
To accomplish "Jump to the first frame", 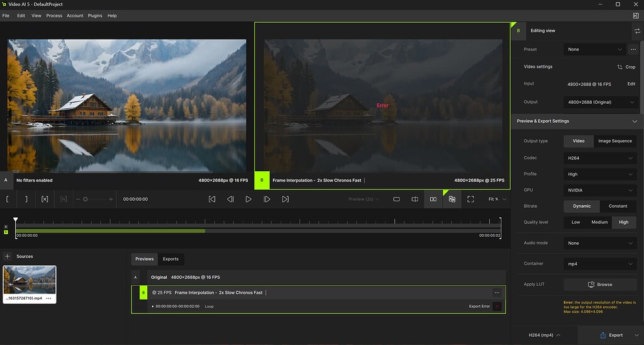I will click(x=212, y=199).
